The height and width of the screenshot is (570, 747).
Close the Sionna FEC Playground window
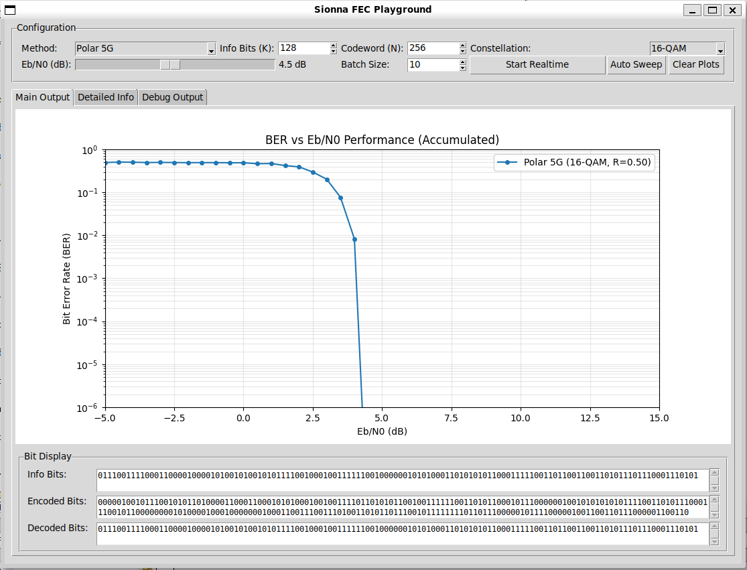(733, 10)
